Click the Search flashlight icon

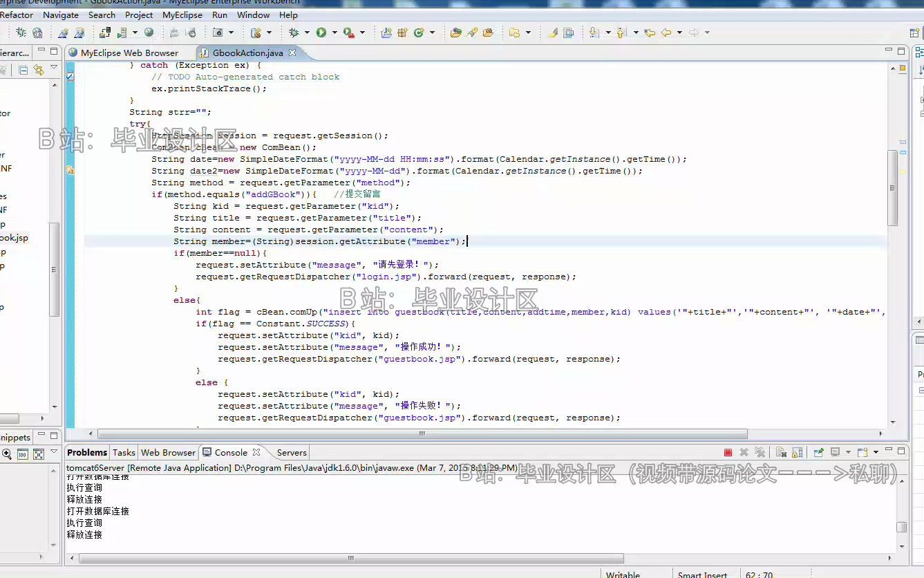click(x=472, y=32)
